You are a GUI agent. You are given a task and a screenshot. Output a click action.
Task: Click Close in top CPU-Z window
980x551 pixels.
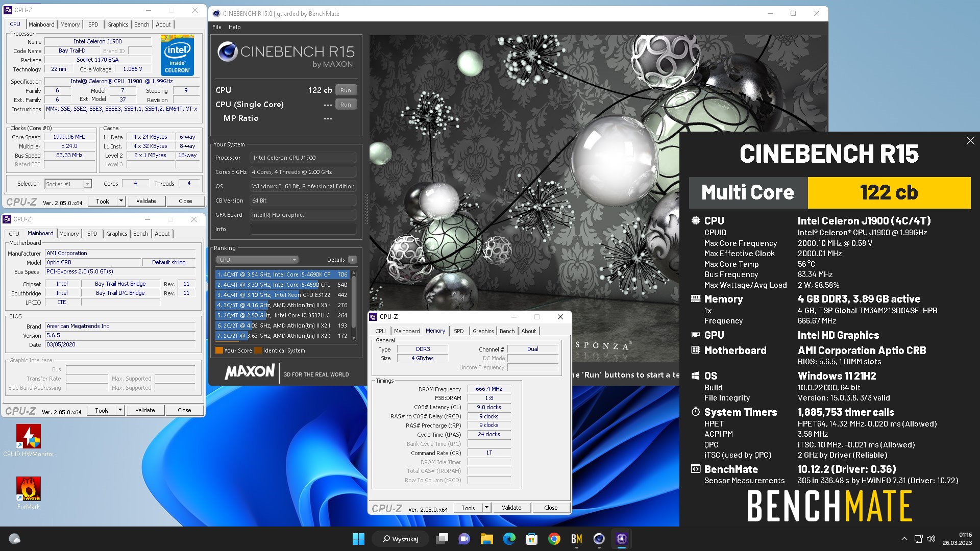click(185, 201)
